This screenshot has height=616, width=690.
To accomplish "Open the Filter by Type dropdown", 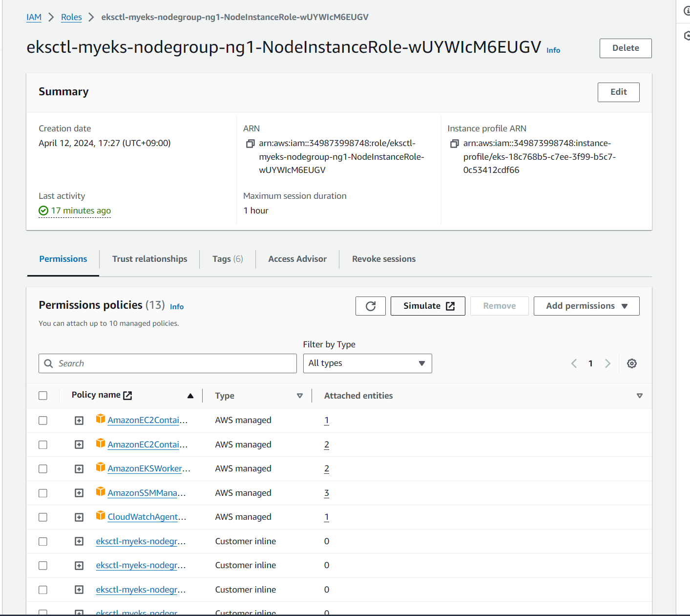I will click(x=367, y=363).
